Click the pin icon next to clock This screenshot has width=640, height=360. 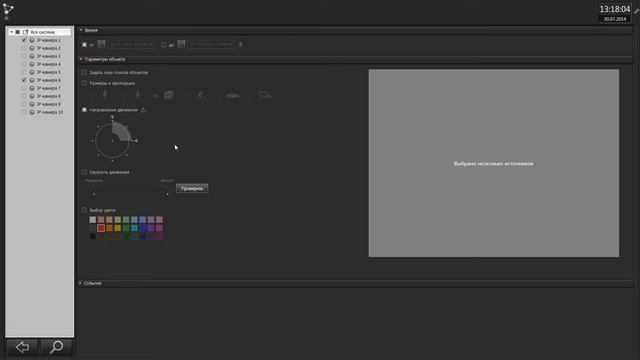click(636, 11)
